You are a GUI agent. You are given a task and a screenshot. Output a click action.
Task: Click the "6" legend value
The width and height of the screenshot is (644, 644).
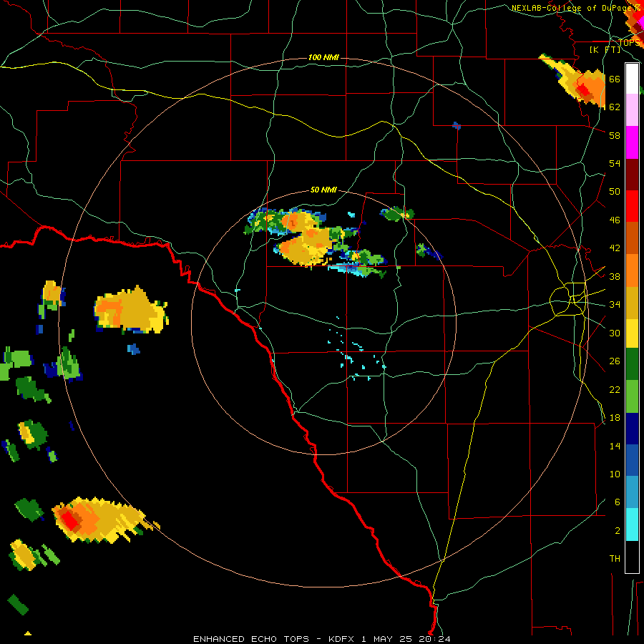click(x=617, y=502)
